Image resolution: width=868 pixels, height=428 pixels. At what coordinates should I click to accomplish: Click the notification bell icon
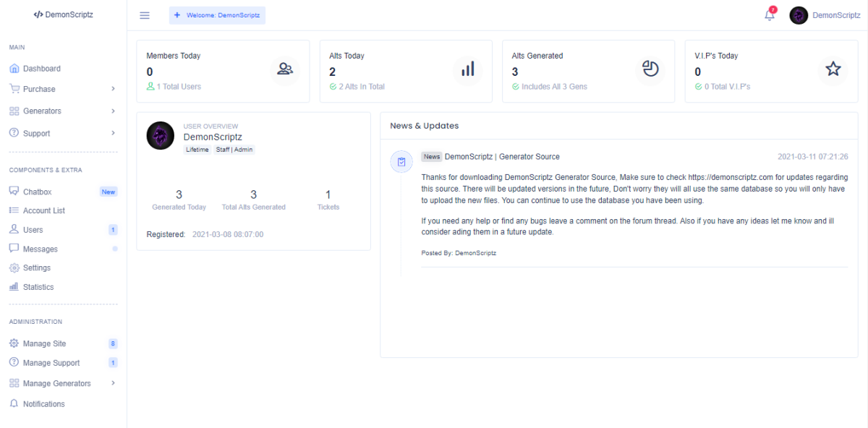point(769,15)
